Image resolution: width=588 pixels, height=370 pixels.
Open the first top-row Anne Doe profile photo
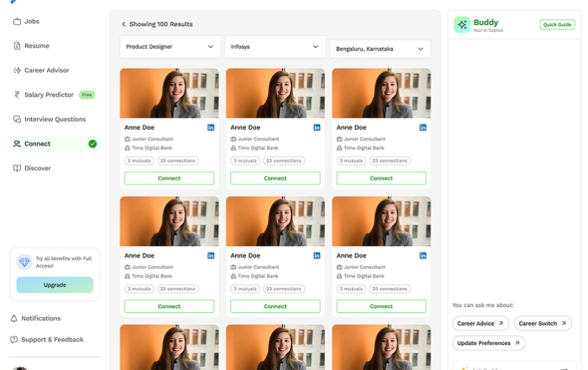[169, 93]
